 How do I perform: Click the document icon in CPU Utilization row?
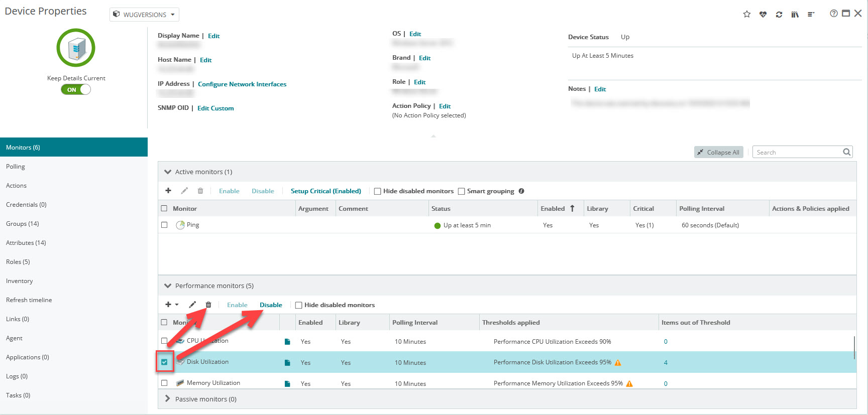click(x=287, y=342)
